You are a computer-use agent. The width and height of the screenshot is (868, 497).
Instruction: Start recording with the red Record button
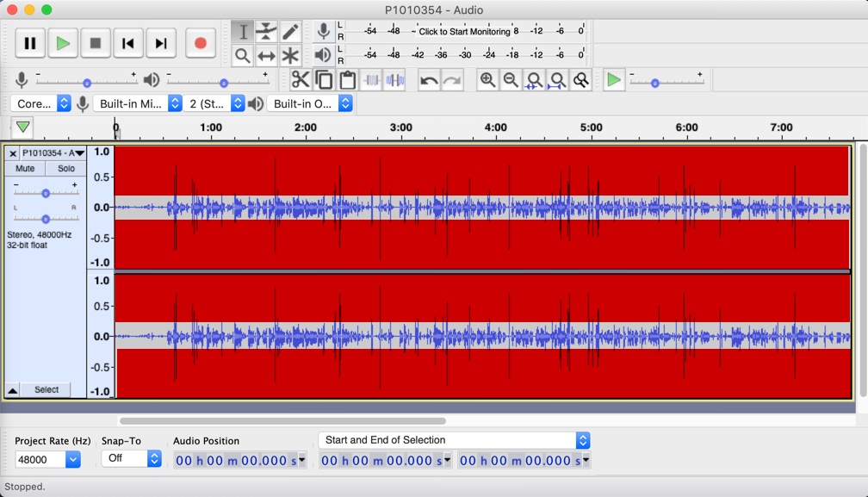[x=201, y=43]
